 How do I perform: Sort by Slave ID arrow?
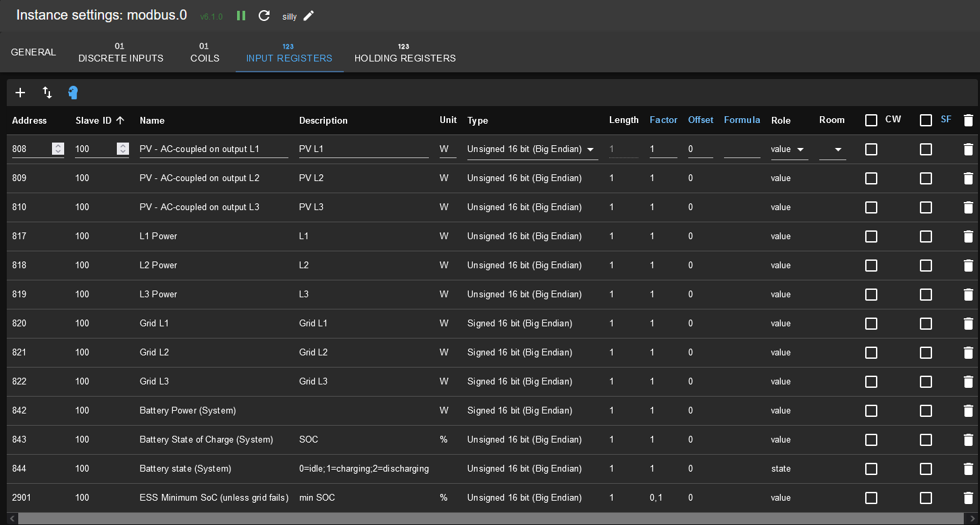point(120,120)
